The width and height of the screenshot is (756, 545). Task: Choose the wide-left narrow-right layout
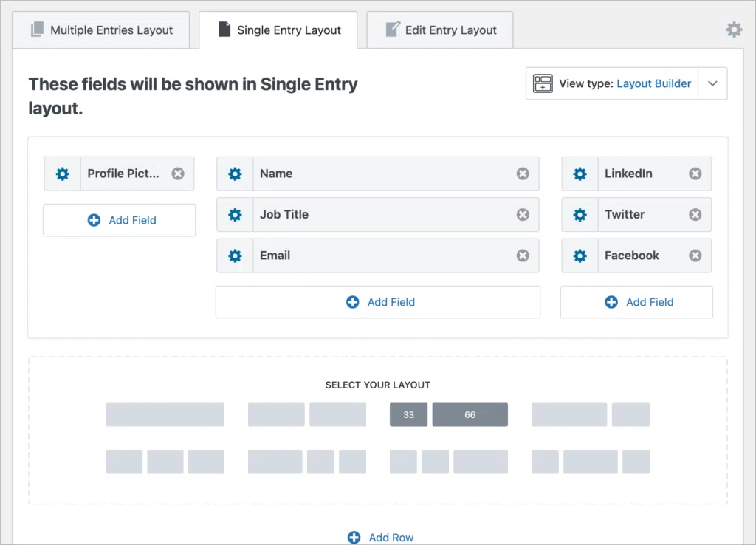[591, 415]
